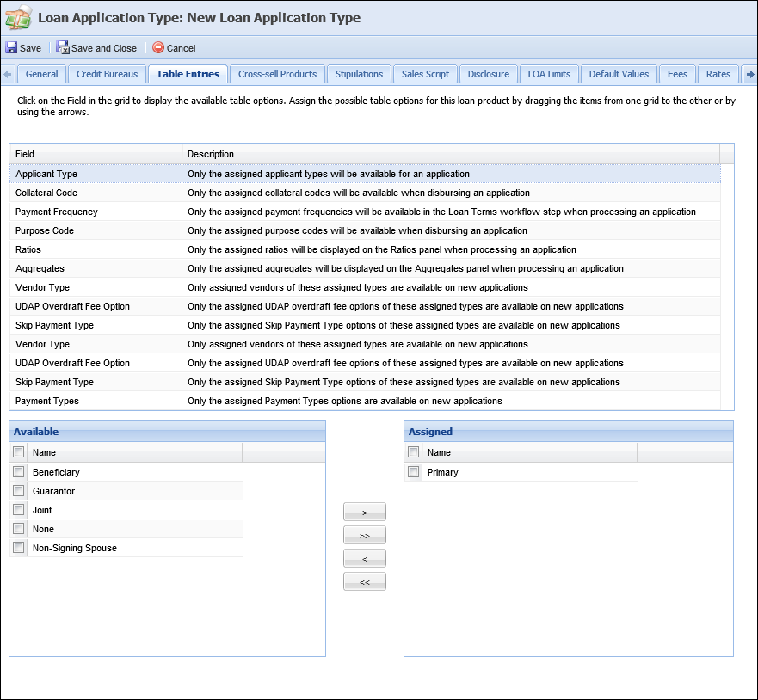
Task: Tick the Non-Signing Spouse checkbox
Action: coord(19,547)
